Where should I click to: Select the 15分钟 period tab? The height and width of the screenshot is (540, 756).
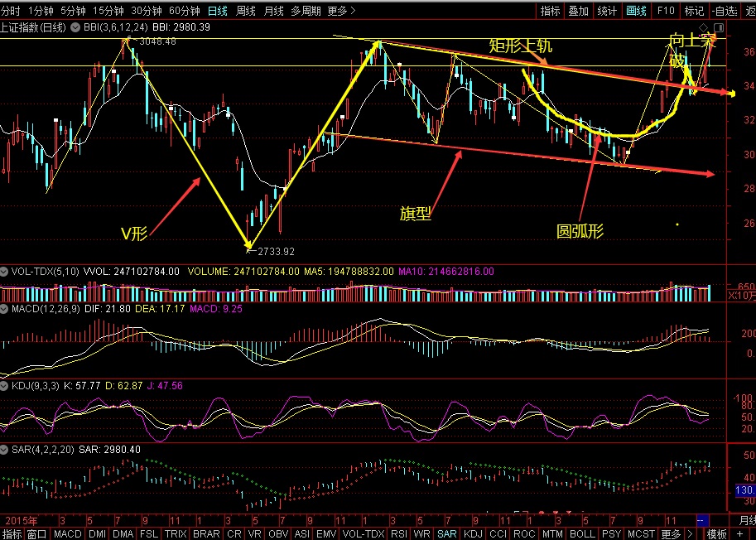pos(108,11)
